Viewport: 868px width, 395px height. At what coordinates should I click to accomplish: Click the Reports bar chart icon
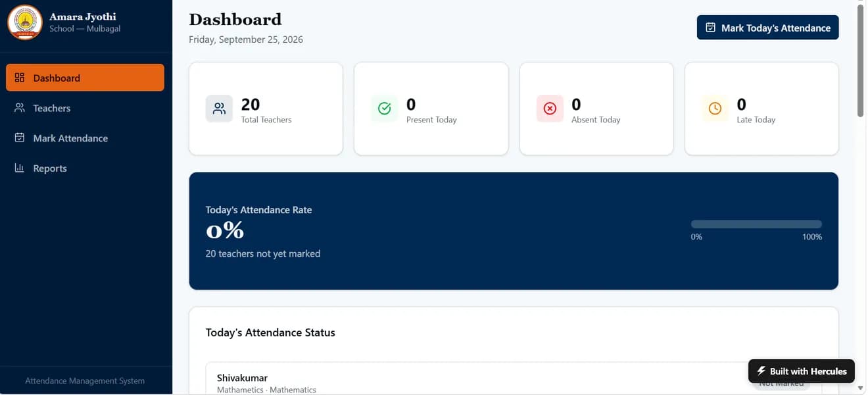(x=20, y=169)
